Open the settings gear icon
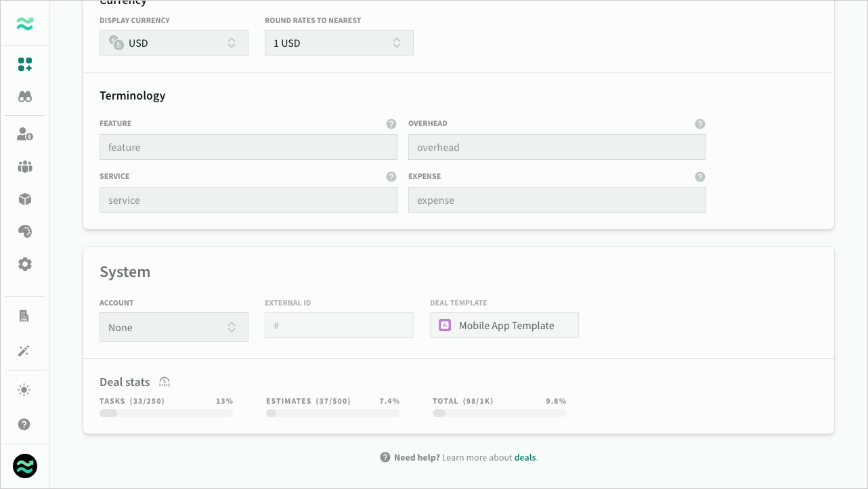868x489 pixels. [25, 264]
